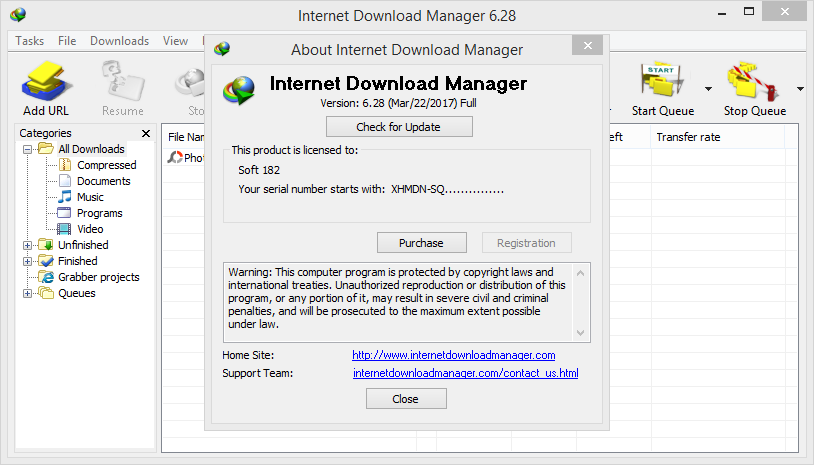This screenshot has height=465, width=814.
Task: Open the Home Site link
Action: click(453, 355)
